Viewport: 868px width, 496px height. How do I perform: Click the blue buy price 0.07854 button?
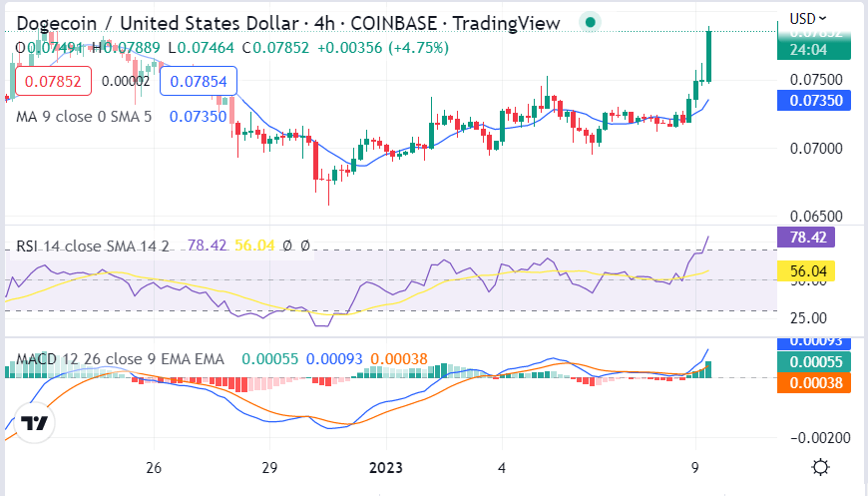click(199, 82)
